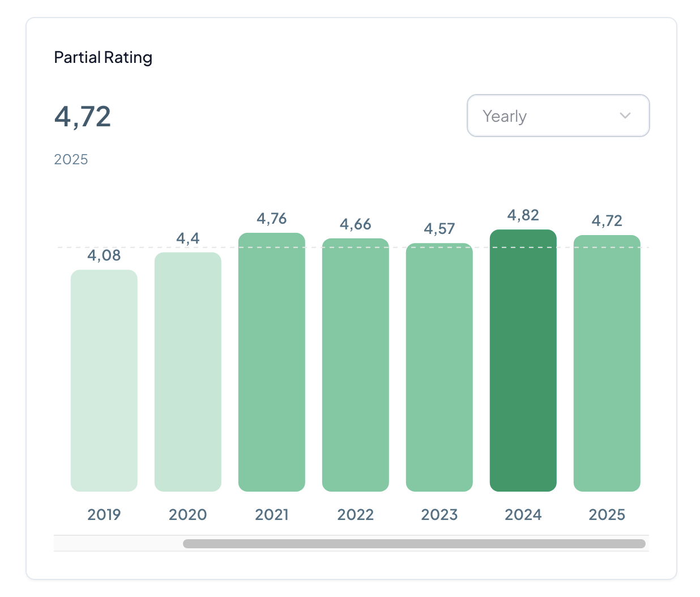Click the chevron arrow in Yearly dropdown

625,116
